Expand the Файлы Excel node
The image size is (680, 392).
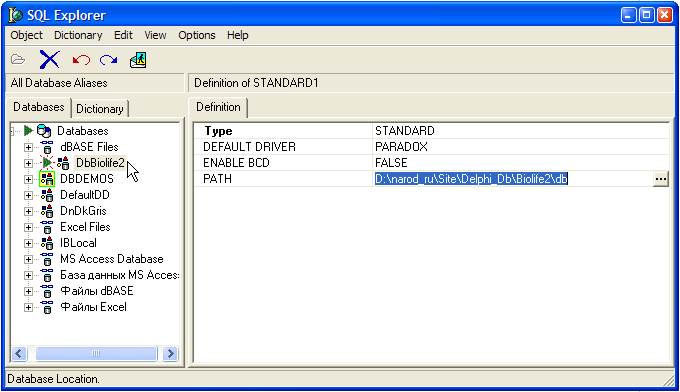coord(28,308)
